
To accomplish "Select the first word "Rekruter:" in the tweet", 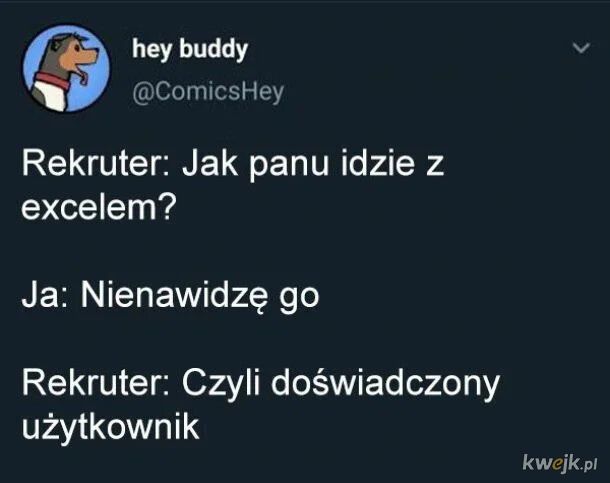I will [x=96, y=163].
